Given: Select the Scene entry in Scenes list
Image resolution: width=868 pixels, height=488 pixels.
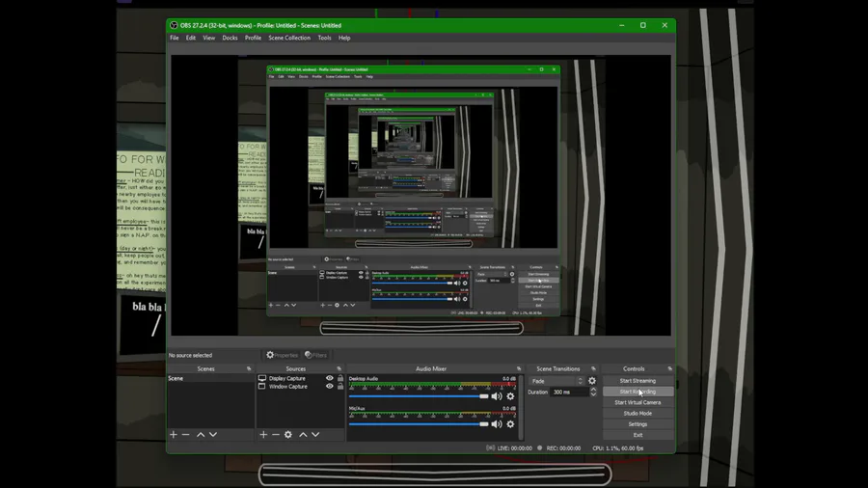Looking at the screenshot, I should tap(210, 378).
